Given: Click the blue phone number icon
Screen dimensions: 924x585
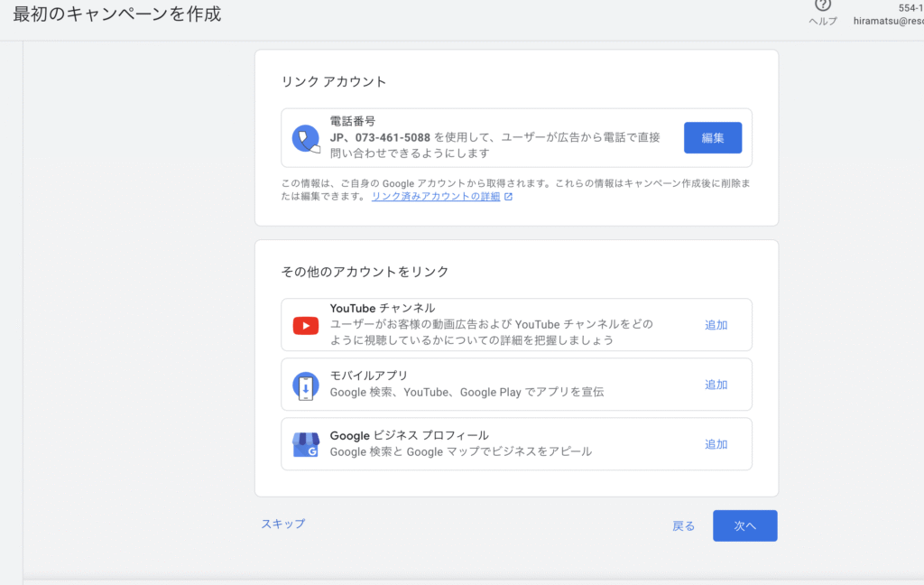Looking at the screenshot, I should pyautogui.click(x=306, y=138).
